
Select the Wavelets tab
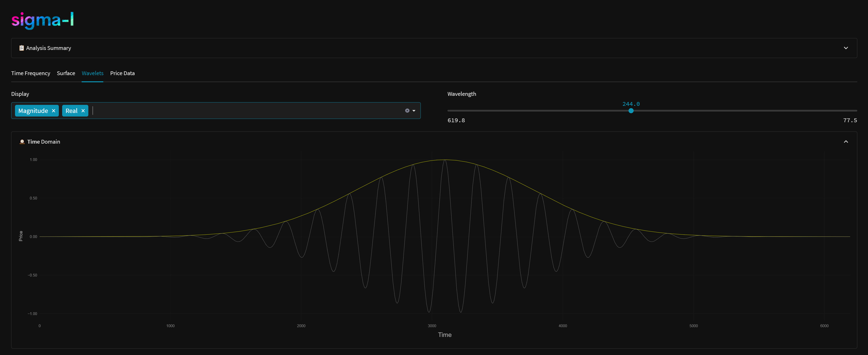[92, 73]
